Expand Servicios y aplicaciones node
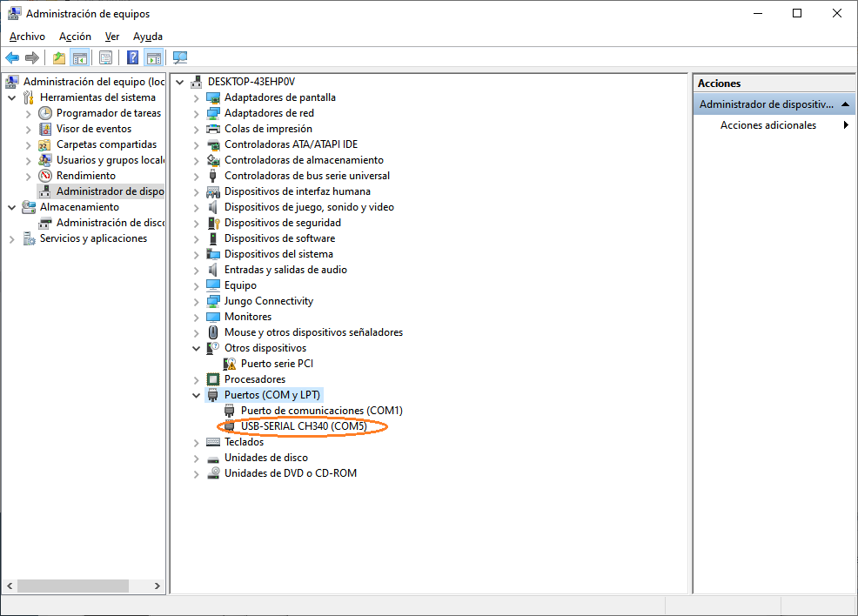858x616 pixels. pos(12,239)
